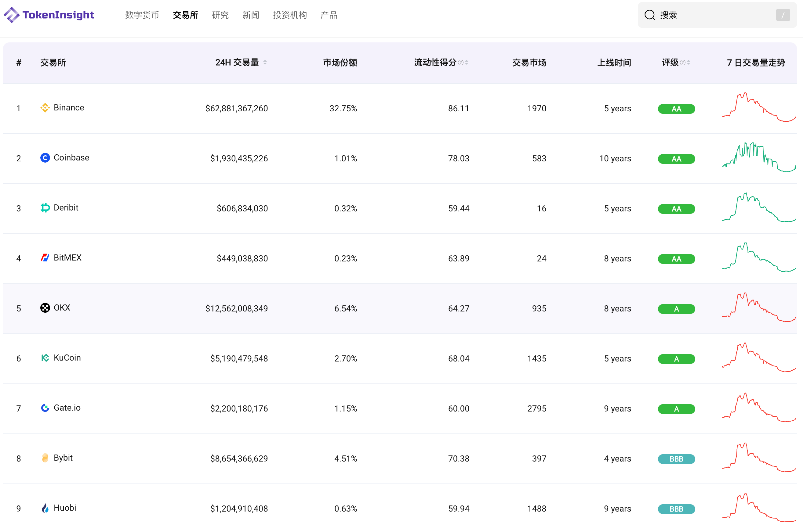Sort by 24H 交易量 column arrows
Screen dimensions: 803x532
point(265,63)
